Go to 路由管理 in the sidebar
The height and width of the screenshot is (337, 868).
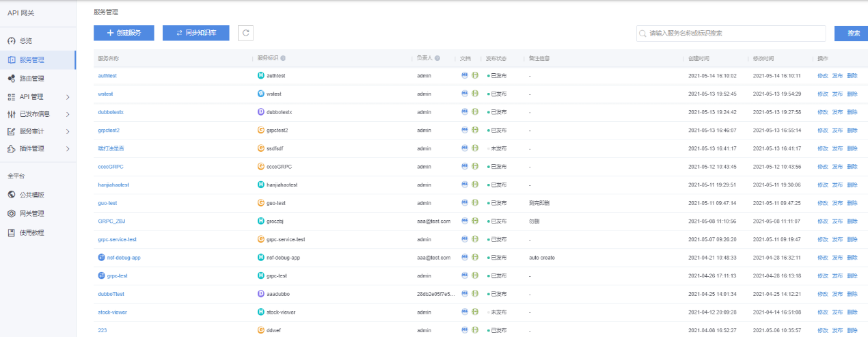31,79
